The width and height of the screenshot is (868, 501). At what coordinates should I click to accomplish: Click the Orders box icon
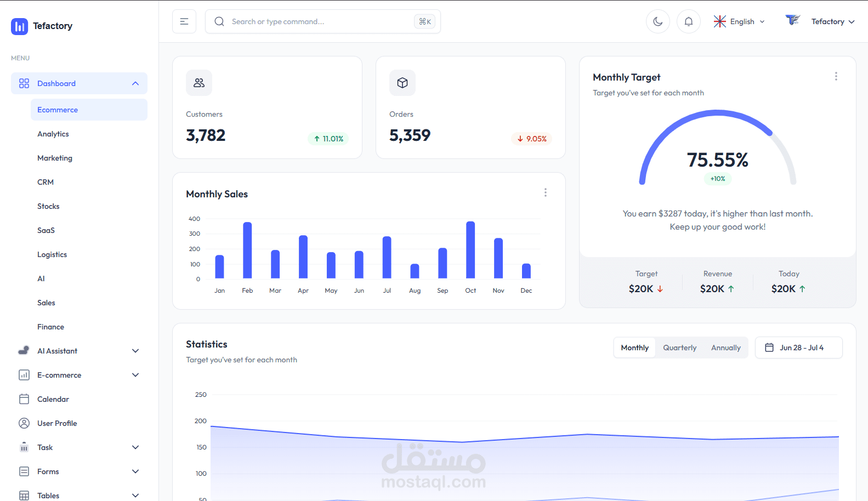402,83
